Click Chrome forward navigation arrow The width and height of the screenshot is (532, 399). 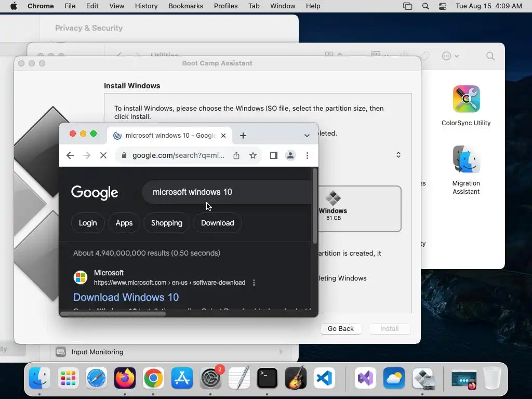coord(87,155)
